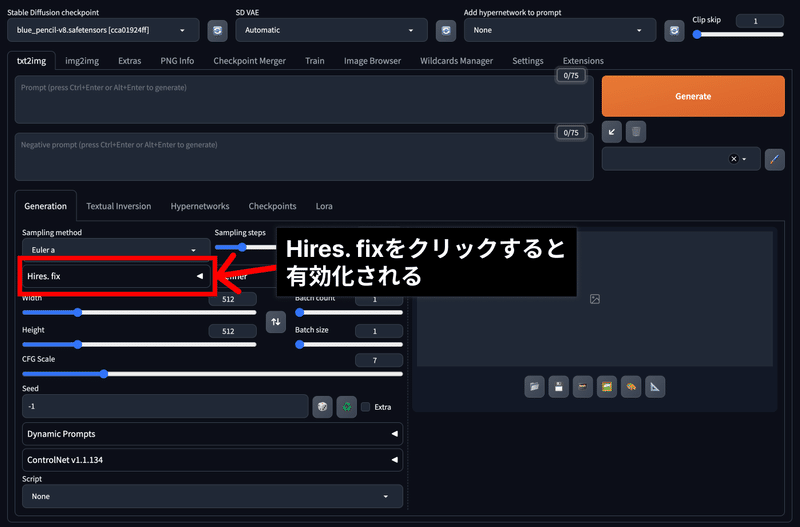Viewport: 800px width, 527px height.
Task: Adjust the Batch count slider
Action: point(349,312)
